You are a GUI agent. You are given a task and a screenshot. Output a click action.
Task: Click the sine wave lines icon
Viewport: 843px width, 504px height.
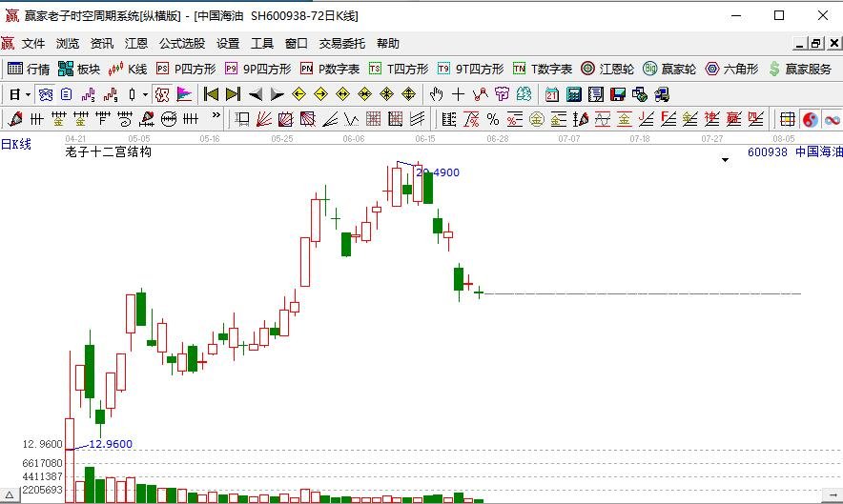point(602,119)
